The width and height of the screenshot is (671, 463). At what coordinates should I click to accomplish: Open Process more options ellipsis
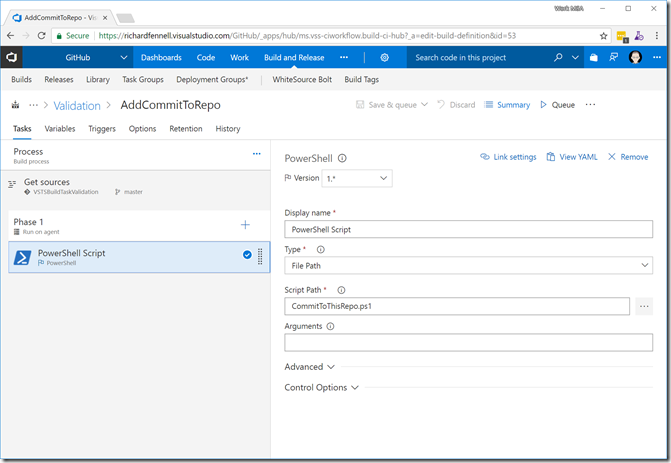click(x=256, y=154)
